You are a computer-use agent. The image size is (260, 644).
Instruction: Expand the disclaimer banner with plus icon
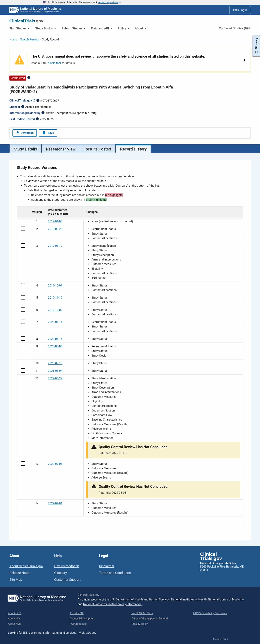tap(244, 60)
